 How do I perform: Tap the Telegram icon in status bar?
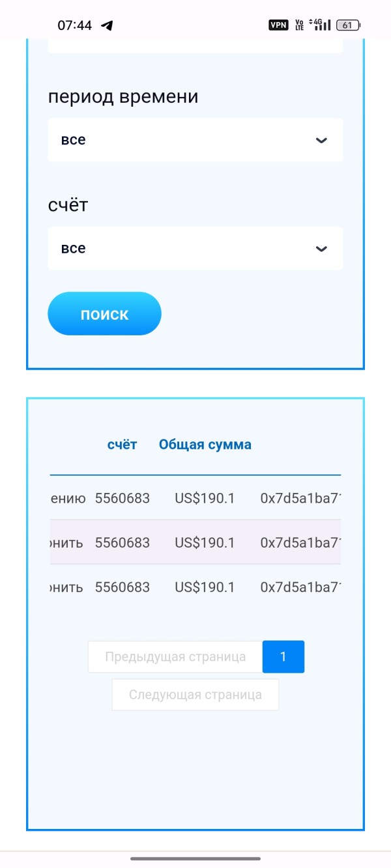pyautogui.click(x=107, y=25)
